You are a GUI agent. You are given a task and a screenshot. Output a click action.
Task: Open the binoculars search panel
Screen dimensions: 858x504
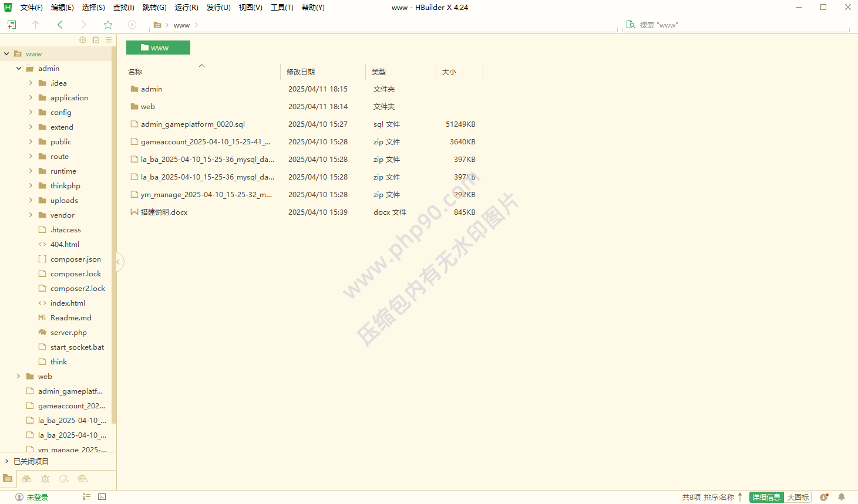[x=26, y=479]
